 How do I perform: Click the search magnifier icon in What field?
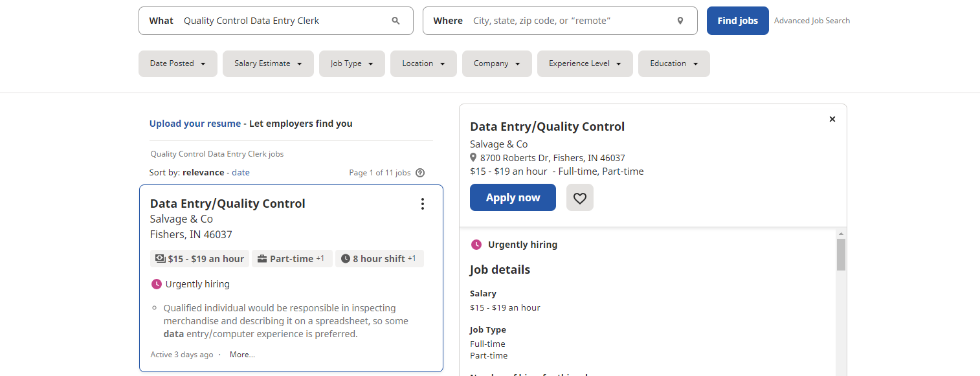pos(395,21)
